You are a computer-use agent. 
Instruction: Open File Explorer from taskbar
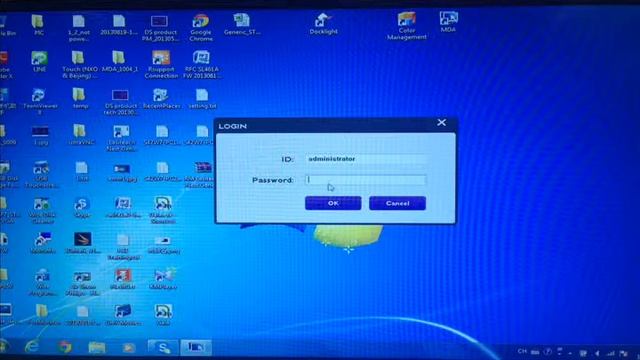97,347
